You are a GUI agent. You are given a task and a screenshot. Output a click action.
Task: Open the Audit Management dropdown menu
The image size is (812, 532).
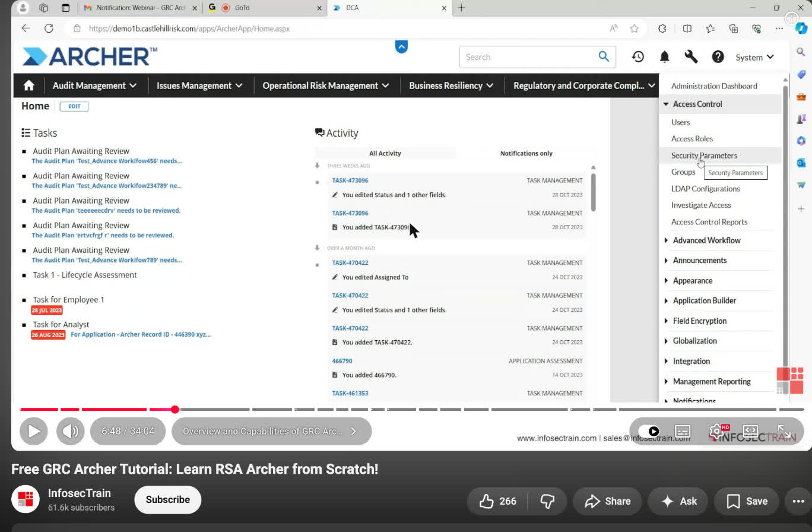point(94,85)
